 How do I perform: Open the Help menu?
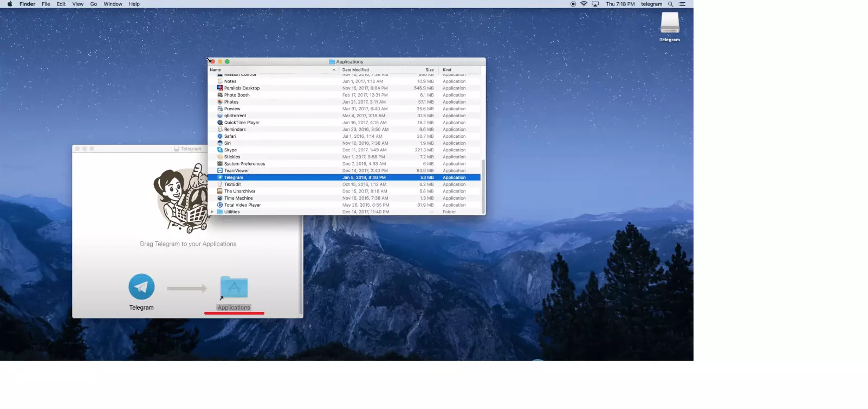tap(134, 4)
